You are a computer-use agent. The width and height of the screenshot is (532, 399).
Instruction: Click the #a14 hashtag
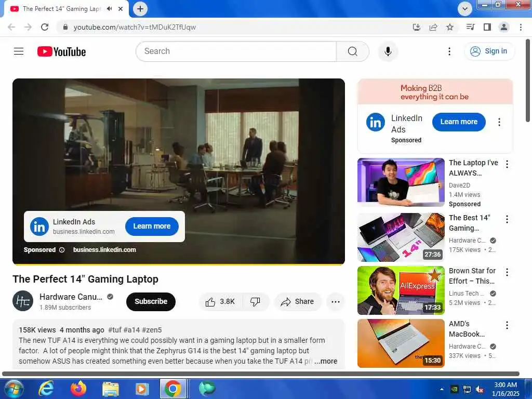pyautogui.click(x=131, y=330)
